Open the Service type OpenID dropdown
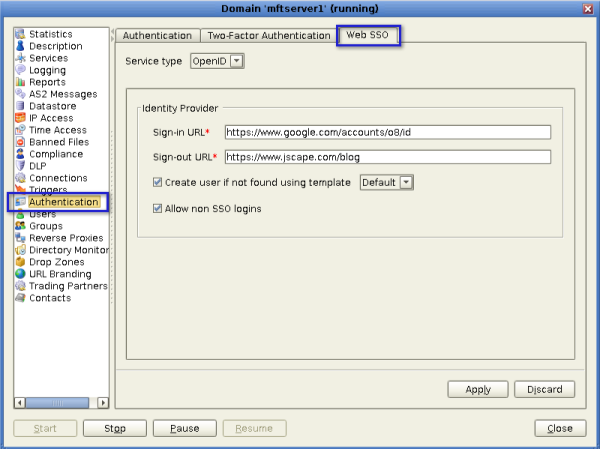 217,61
